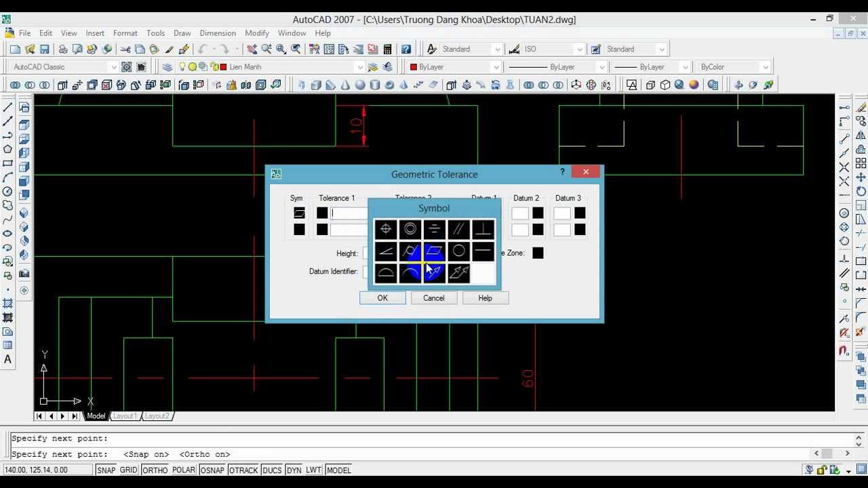The image size is (868, 488).
Task: Toggle GRID display in status bar
Action: click(x=128, y=470)
